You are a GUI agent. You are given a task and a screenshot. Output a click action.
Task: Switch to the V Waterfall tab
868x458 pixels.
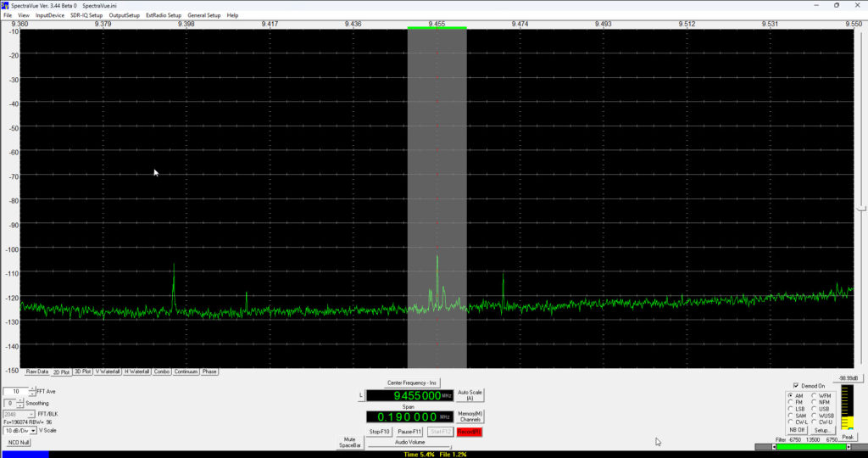pyautogui.click(x=108, y=371)
